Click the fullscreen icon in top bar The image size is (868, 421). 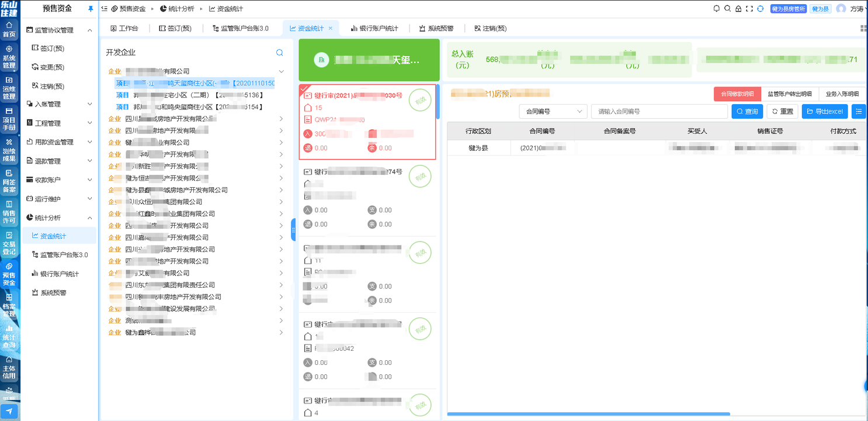coord(749,9)
